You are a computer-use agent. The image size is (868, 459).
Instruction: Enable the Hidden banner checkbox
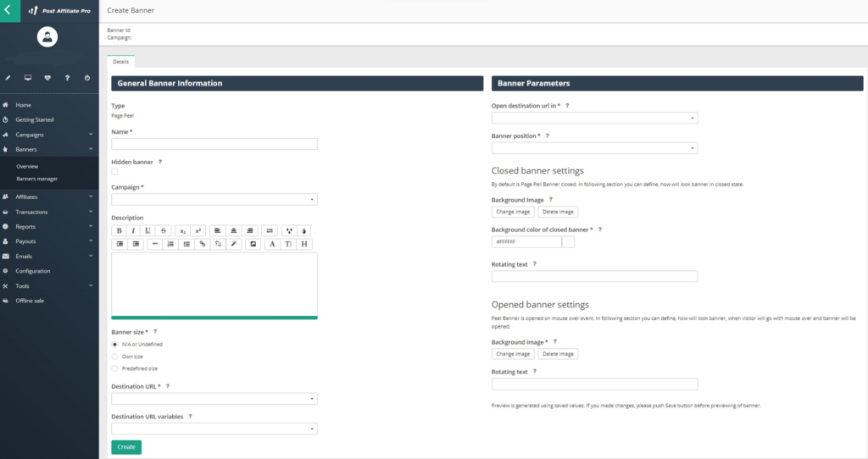[114, 172]
